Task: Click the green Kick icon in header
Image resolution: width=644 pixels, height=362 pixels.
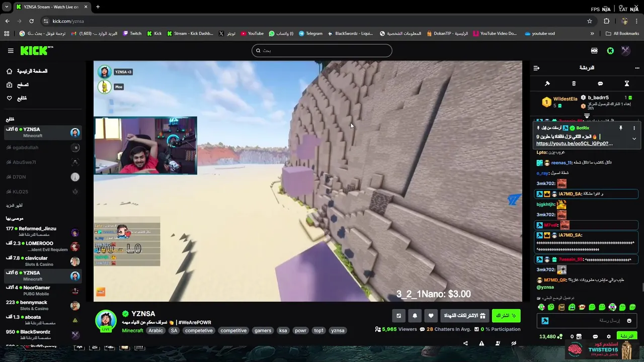Action: click(610, 50)
